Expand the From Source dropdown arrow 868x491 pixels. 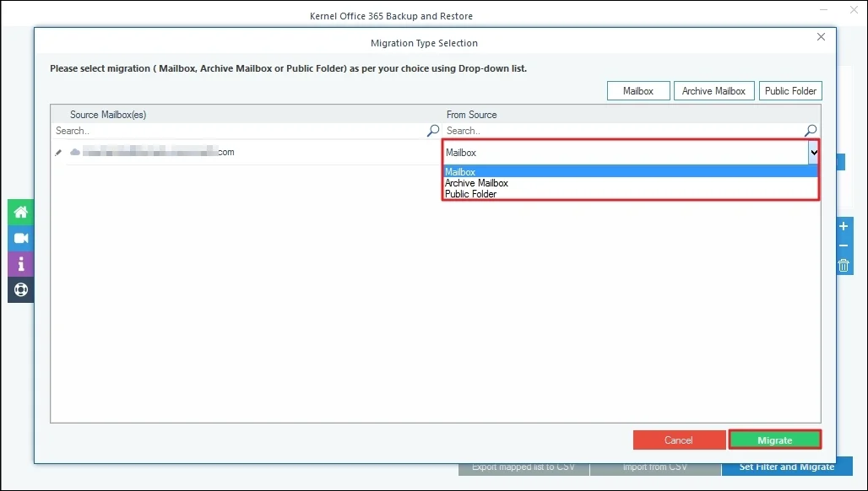click(814, 153)
